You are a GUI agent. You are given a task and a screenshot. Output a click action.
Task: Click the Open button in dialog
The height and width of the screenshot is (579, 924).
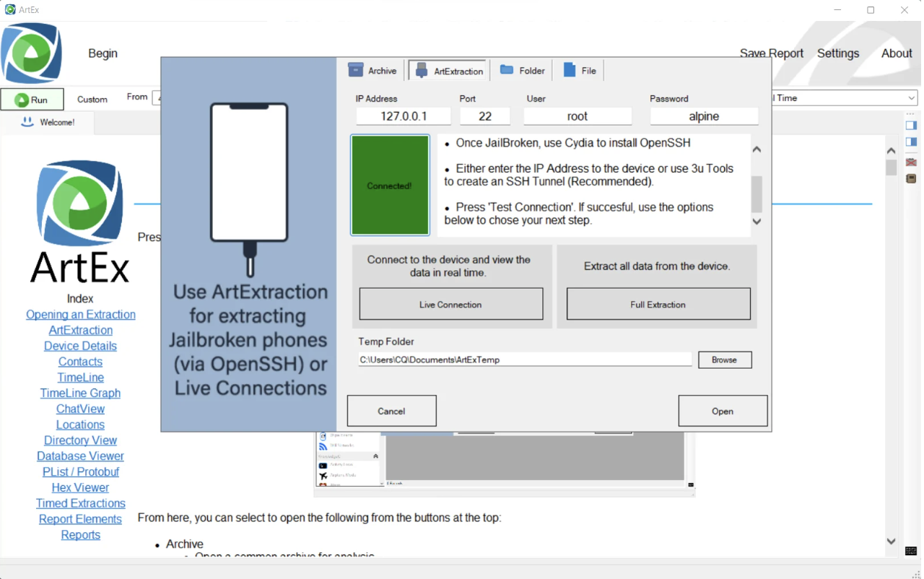[723, 411]
